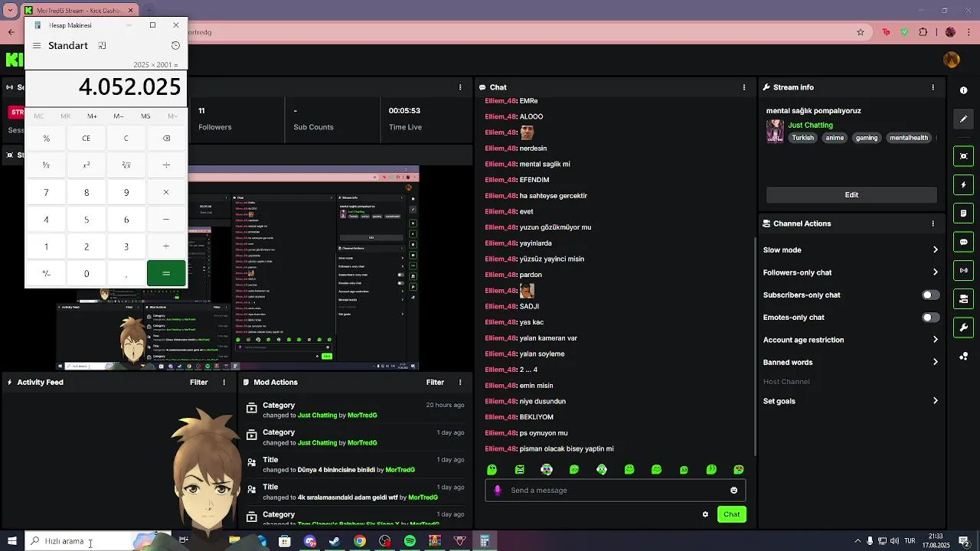980x551 pixels.
Task: Click the mirrored stream preview thumbnail
Action: click(x=238, y=268)
